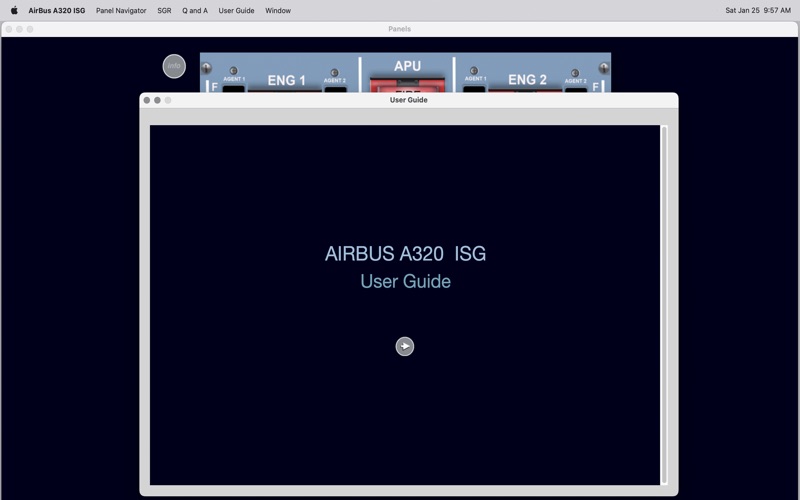Click the round info button in Panels

(x=174, y=66)
